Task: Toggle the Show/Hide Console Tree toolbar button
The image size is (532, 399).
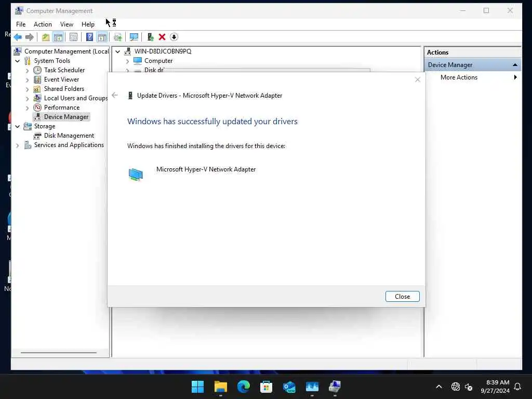Action: [58, 37]
